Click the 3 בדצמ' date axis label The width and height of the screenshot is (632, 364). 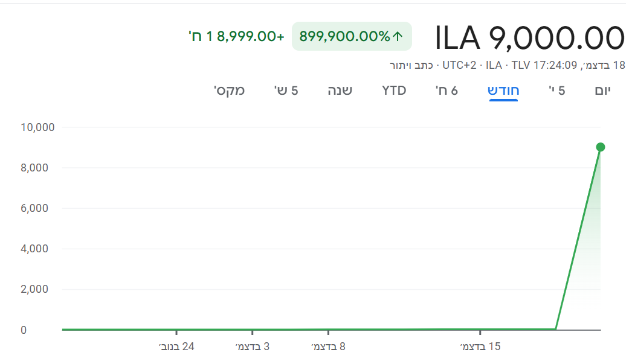point(253,346)
